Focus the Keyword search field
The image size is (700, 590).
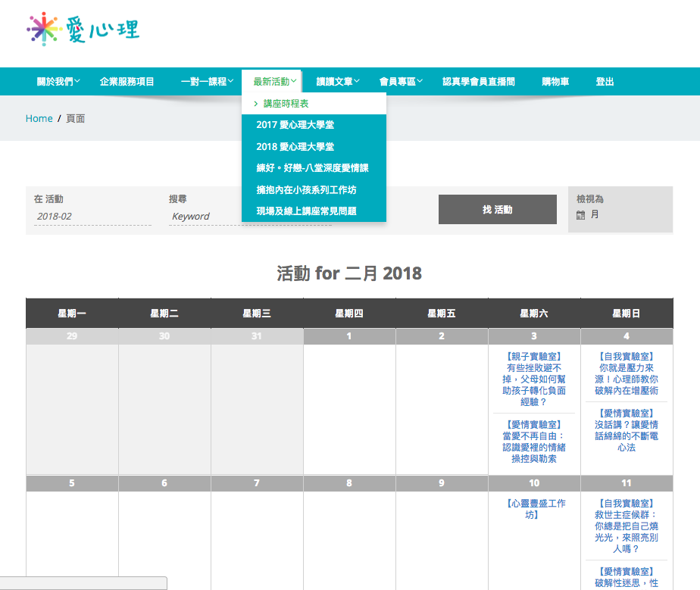pyautogui.click(x=205, y=217)
